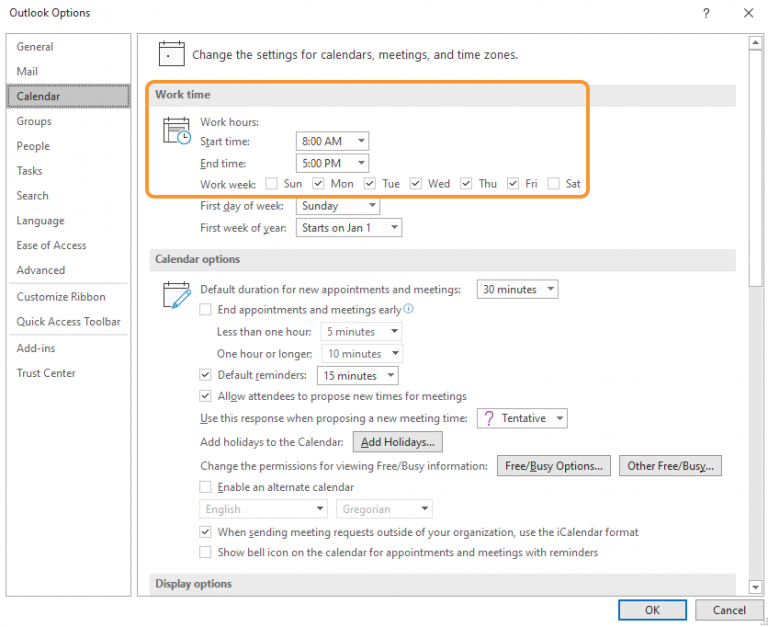
Task: Open the Start time dropdown
Action: click(332, 141)
